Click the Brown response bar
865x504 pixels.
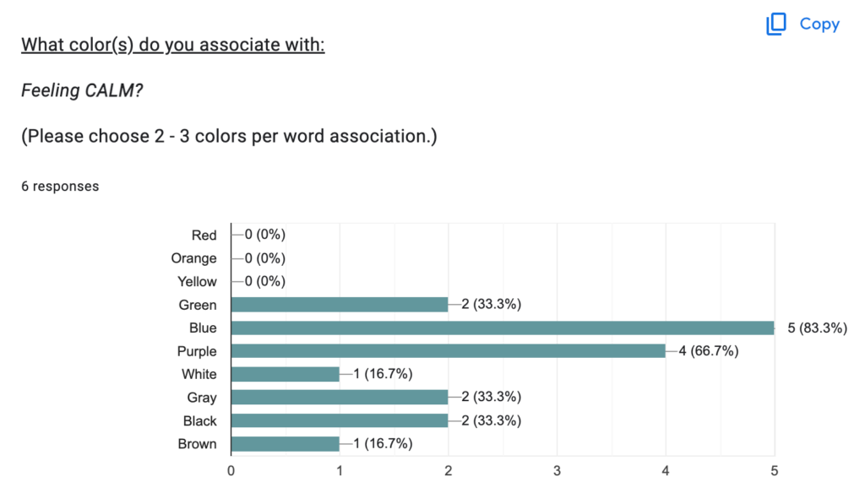pyautogui.click(x=286, y=443)
